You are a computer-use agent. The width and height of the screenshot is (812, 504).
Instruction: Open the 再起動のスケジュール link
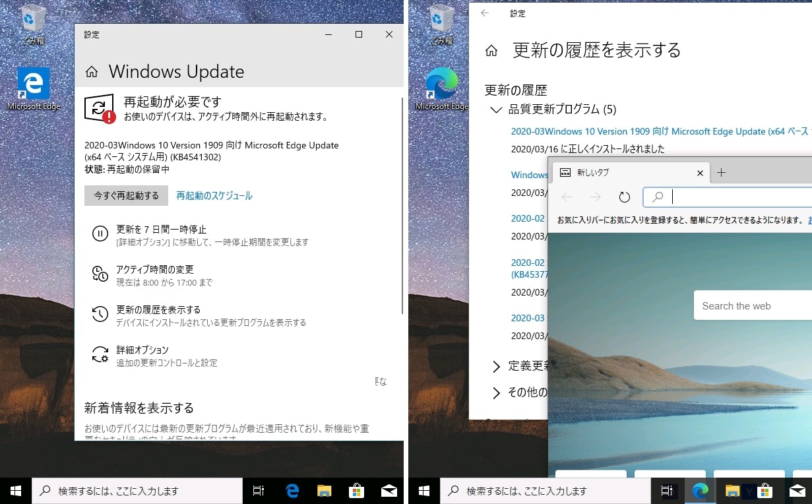point(214,196)
